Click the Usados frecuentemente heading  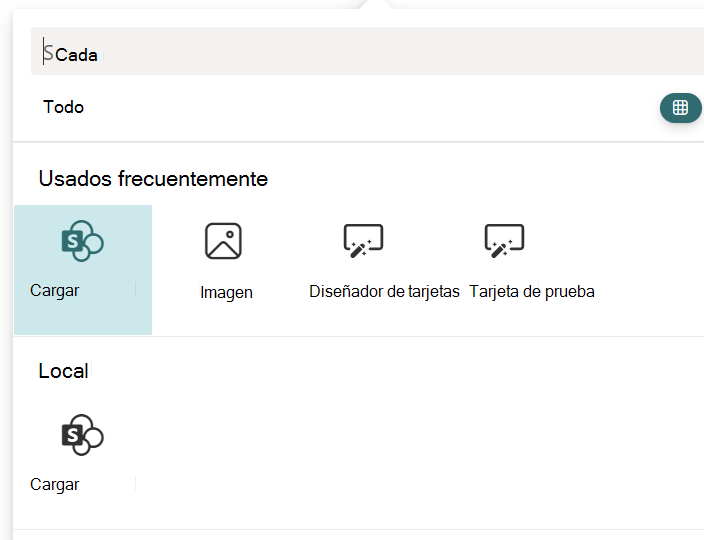(153, 179)
